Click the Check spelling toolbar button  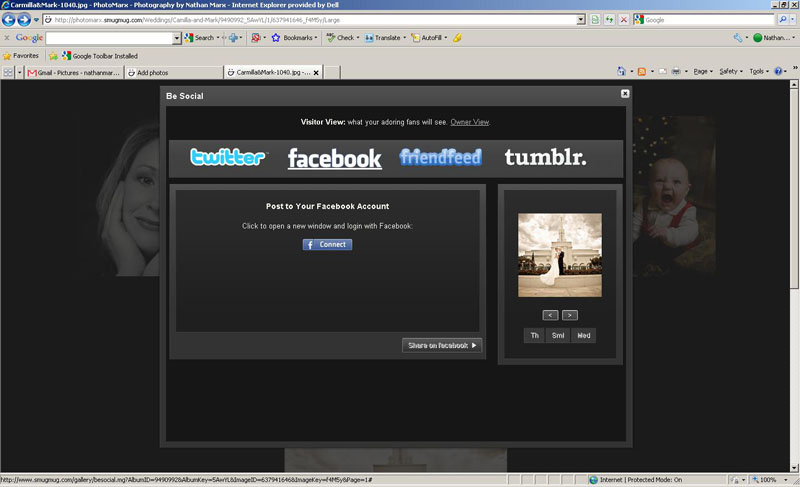point(341,38)
